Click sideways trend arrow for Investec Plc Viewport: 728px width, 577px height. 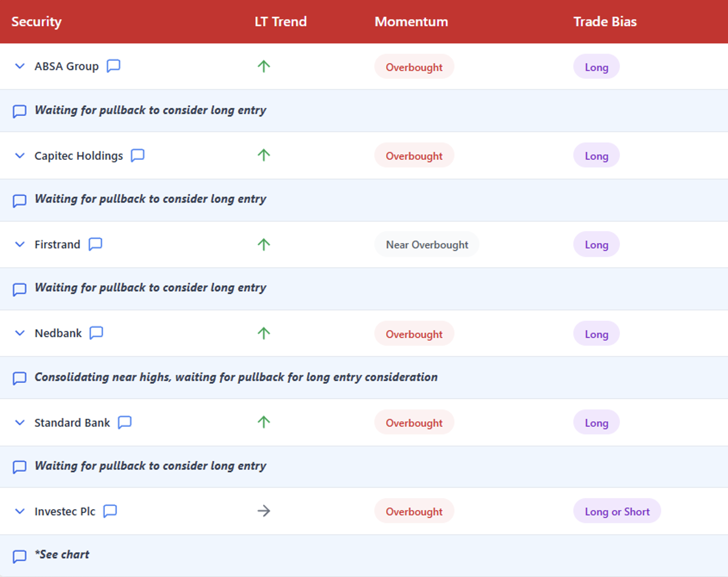point(263,511)
